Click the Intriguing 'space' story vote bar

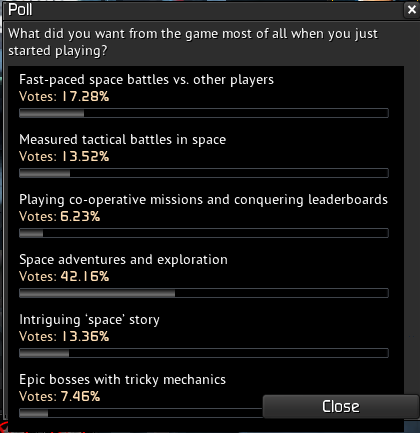click(x=204, y=353)
